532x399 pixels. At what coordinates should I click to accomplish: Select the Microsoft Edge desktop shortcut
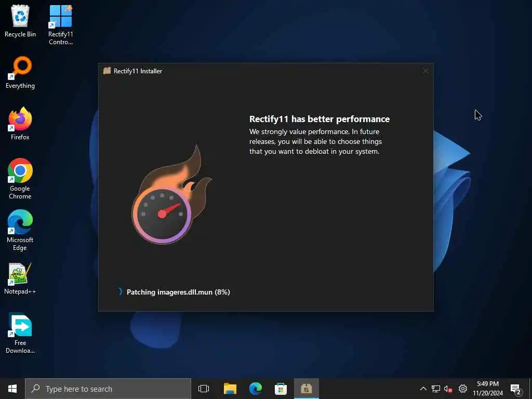pyautogui.click(x=20, y=230)
